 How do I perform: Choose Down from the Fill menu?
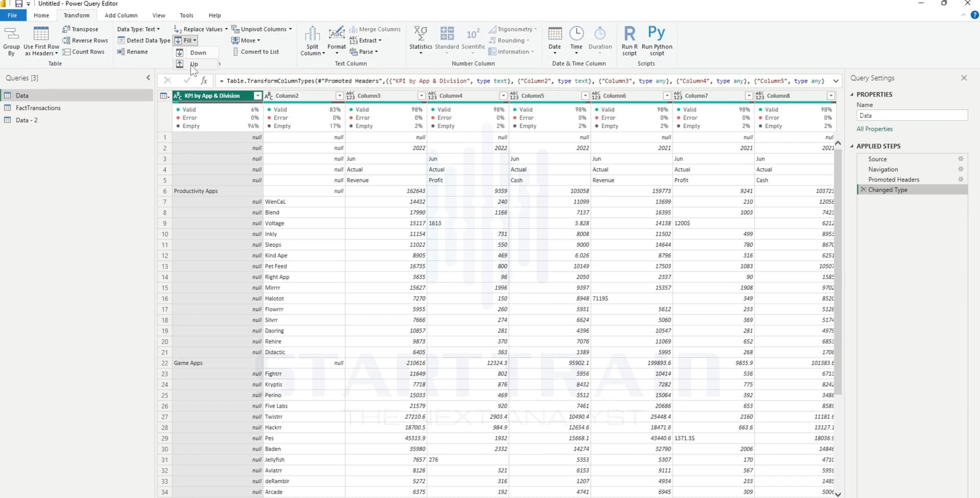197,53
